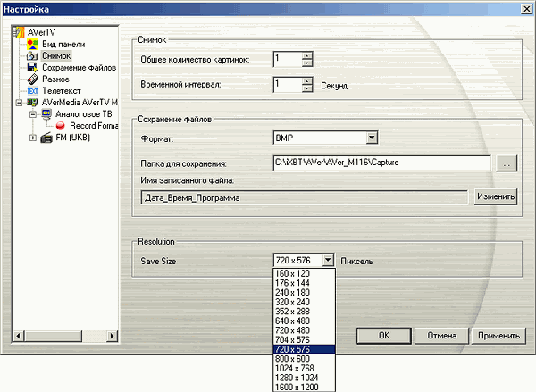Expand the FM (УКВ) tree node
536x392 pixels.
pos(32,138)
